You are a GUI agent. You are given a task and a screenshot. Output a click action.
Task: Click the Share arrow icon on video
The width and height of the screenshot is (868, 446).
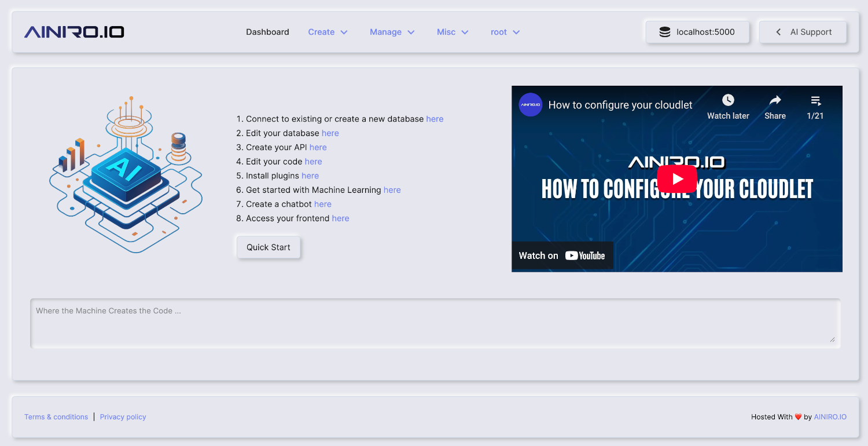[775, 100]
